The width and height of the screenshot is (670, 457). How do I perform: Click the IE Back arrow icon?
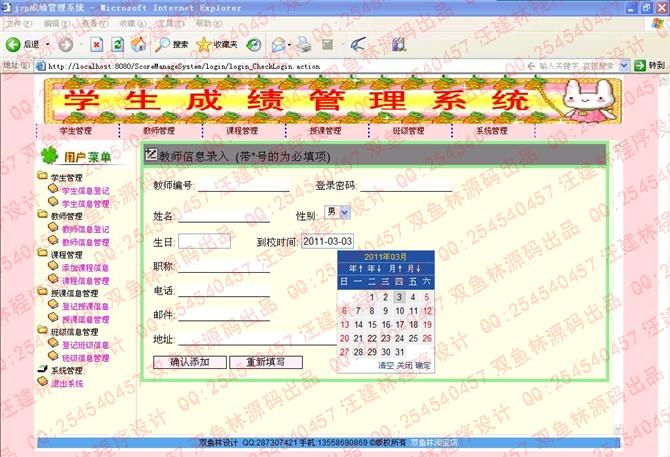(13, 44)
